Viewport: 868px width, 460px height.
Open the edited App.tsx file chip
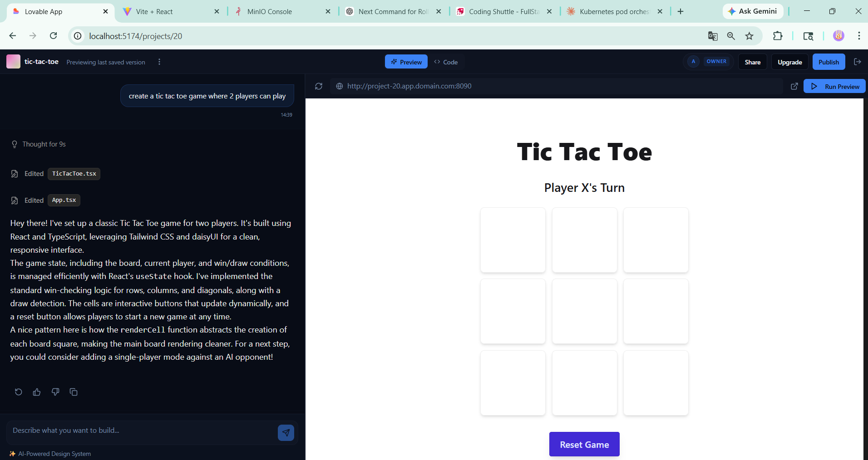[64, 200]
